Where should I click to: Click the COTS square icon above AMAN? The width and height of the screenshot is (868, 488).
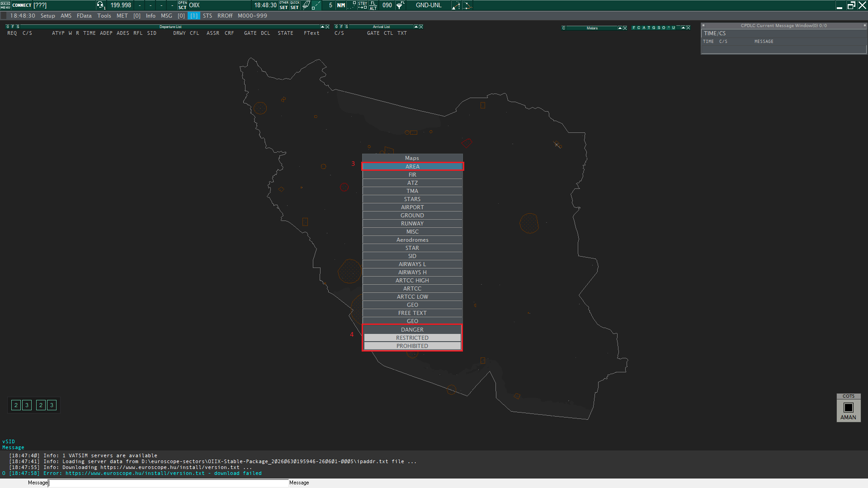click(x=849, y=407)
